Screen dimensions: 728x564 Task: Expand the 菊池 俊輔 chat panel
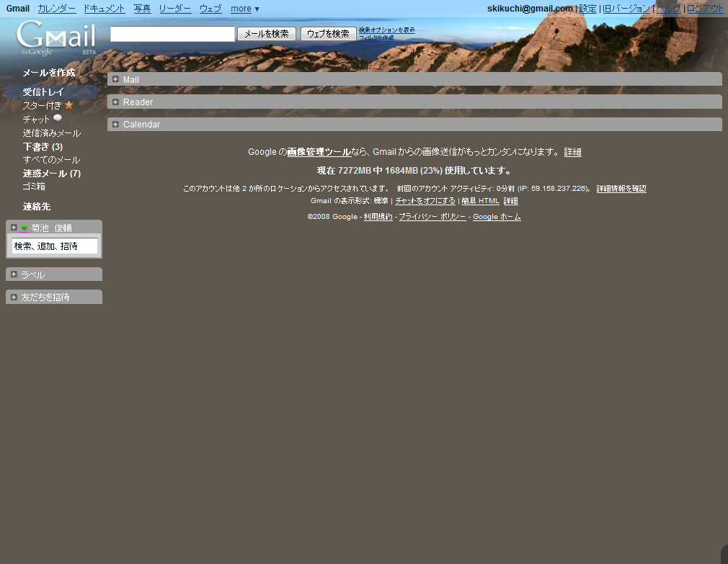[x=14, y=228]
